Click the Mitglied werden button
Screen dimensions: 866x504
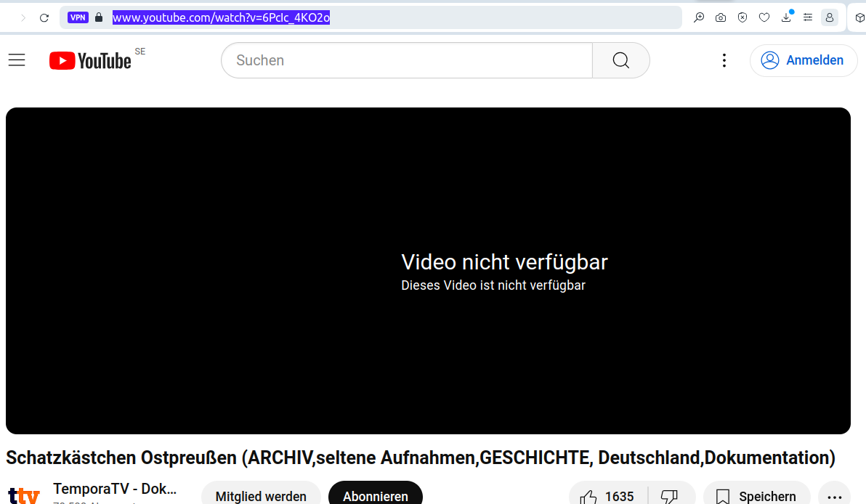(261, 496)
